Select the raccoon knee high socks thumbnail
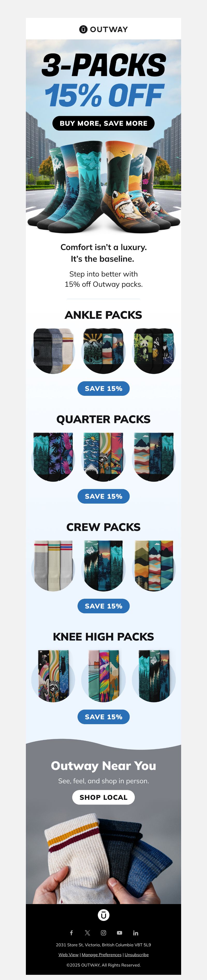Screen dimensions: 207x980 (x=53, y=676)
